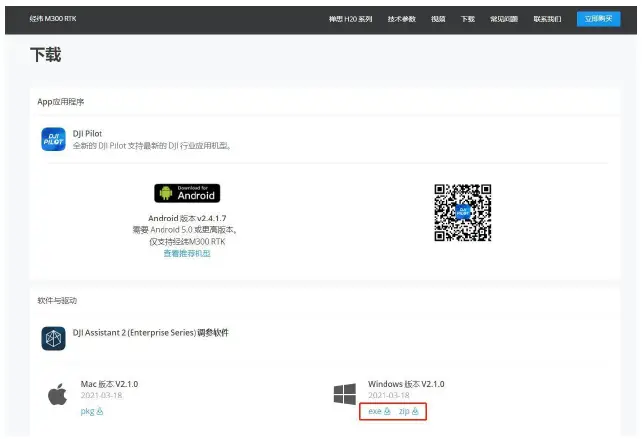Download the Windows zip file
This screenshot has height=439, width=643.
(408, 411)
